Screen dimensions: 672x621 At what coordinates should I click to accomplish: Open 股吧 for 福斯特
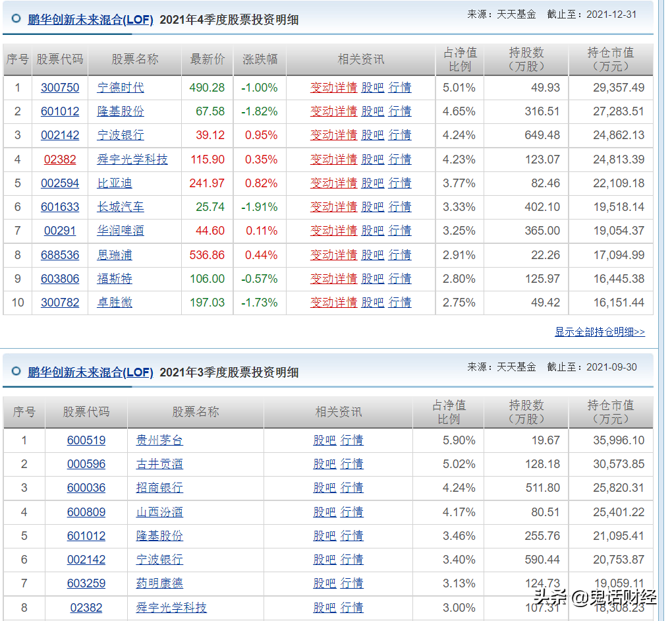[x=372, y=279]
